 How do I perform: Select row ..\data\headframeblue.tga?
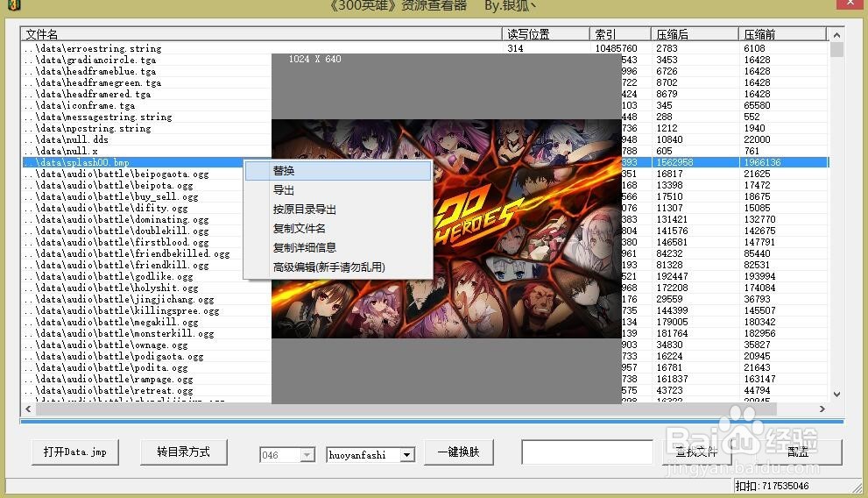tap(425, 71)
